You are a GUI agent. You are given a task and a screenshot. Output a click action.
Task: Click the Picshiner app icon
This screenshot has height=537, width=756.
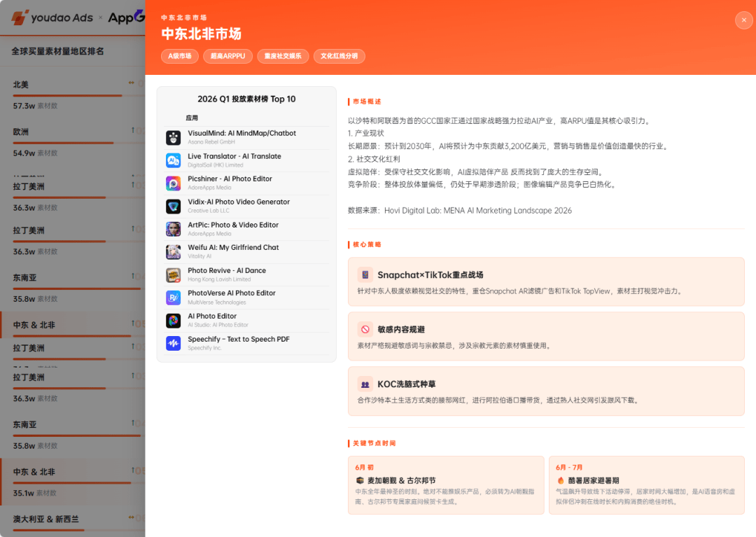173,183
